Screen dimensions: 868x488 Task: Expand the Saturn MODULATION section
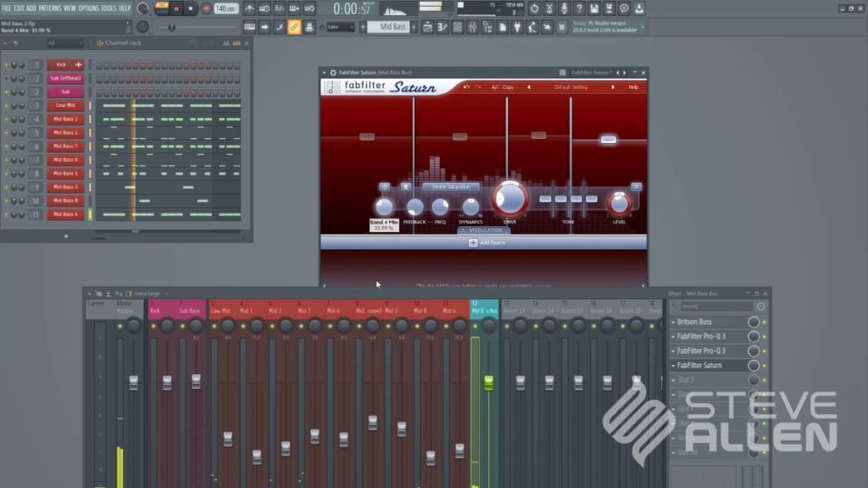(x=482, y=230)
